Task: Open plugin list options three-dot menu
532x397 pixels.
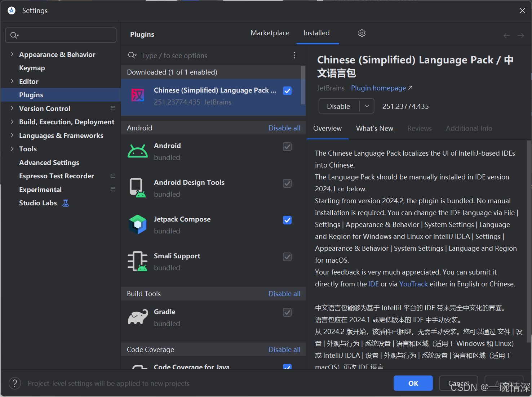Action: 294,55
